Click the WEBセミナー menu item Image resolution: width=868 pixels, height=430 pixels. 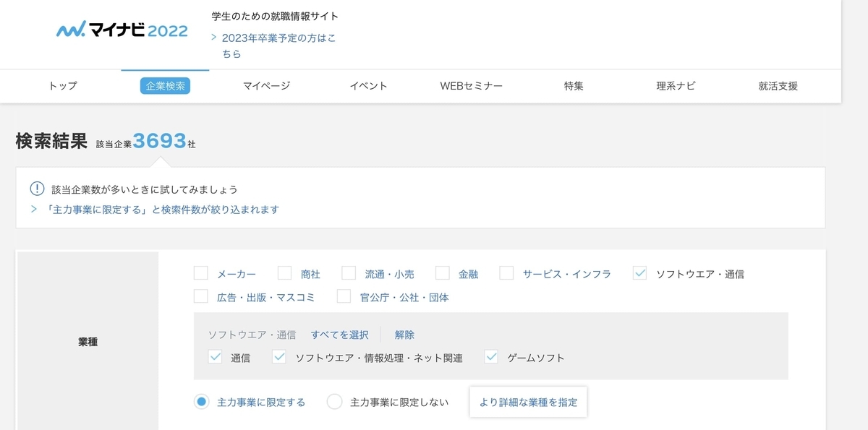tap(471, 85)
